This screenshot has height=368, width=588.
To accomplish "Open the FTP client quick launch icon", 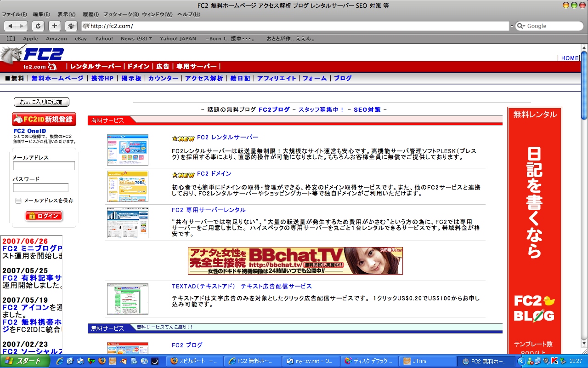I will pyautogui.click(x=91, y=361).
